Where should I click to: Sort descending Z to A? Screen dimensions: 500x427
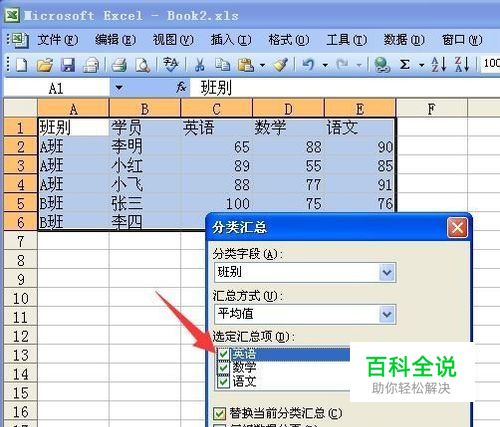(x=462, y=64)
